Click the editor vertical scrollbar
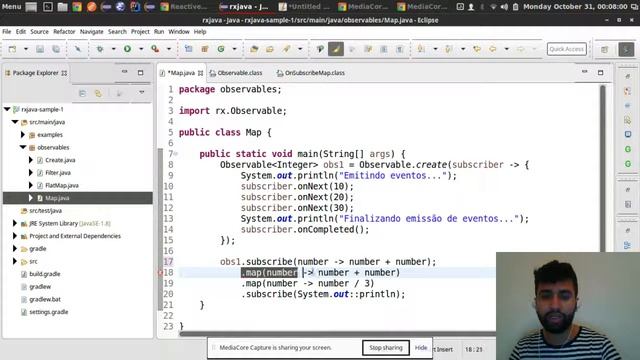Image resolution: width=640 pixels, height=360 pixels. click(x=603, y=169)
